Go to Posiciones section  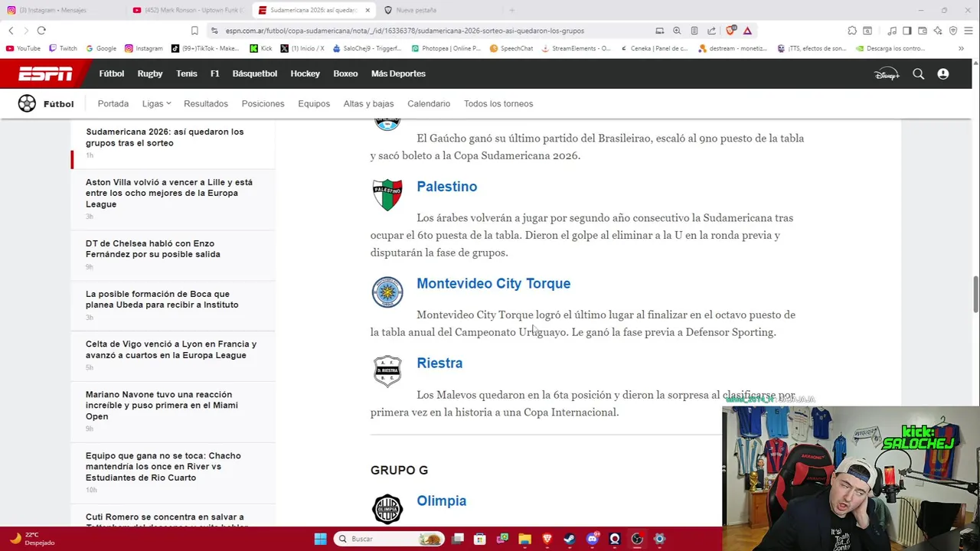pos(263,103)
